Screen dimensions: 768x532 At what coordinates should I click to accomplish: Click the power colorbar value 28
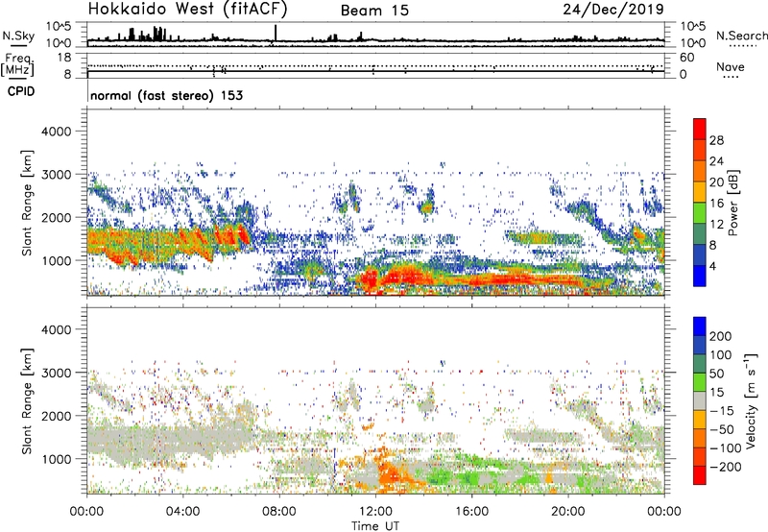pyautogui.click(x=716, y=140)
